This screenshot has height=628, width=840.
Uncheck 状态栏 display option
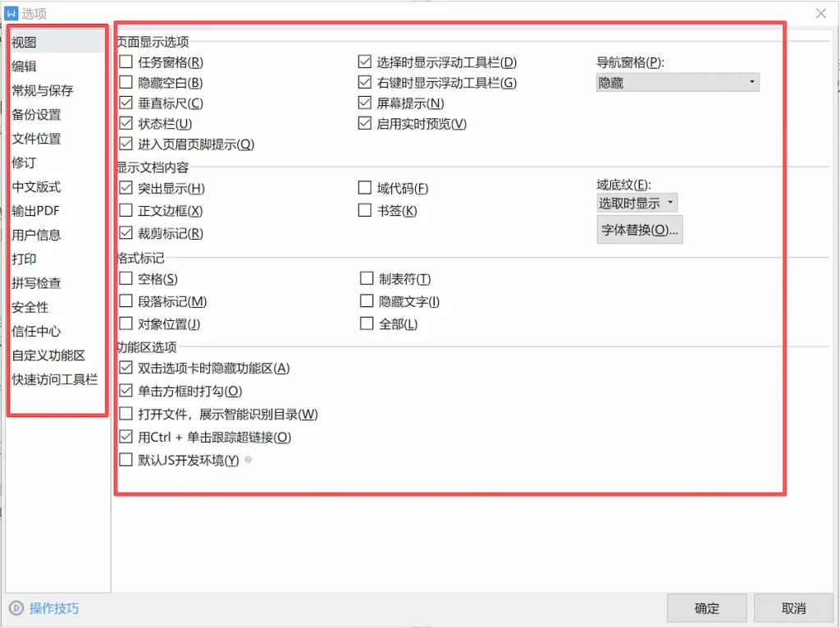(126, 123)
